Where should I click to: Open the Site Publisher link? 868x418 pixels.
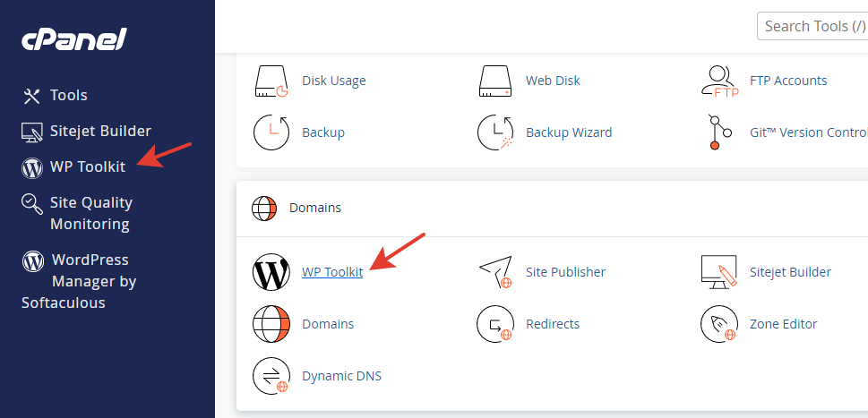tap(566, 272)
